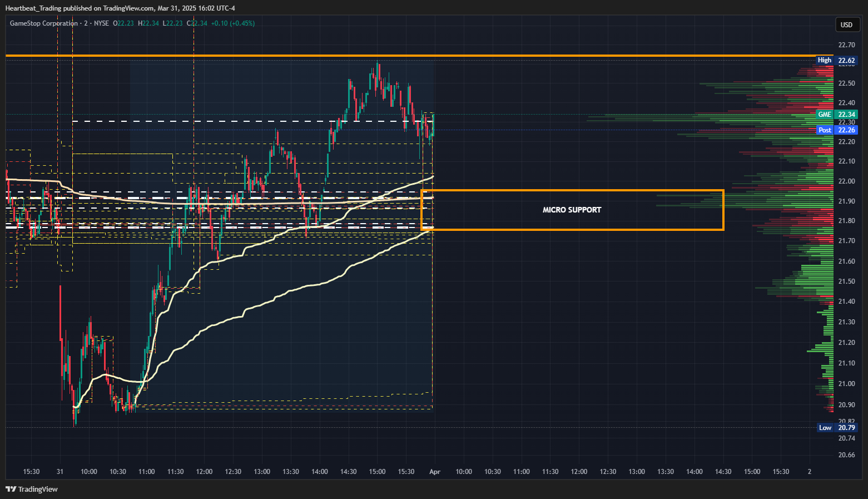Click the open value O22.23 in legend
This screenshot has height=499, width=868.
(123, 23)
